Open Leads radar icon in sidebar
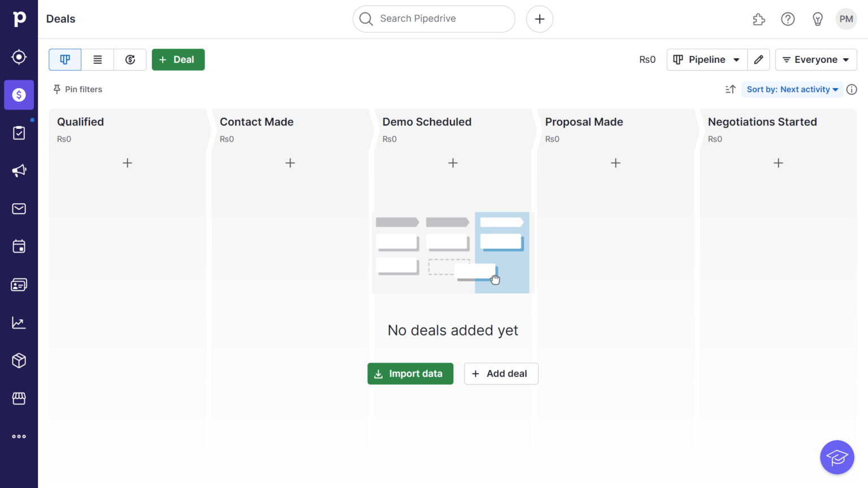The height and width of the screenshot is (488, 868). click(x=19, y=57)
